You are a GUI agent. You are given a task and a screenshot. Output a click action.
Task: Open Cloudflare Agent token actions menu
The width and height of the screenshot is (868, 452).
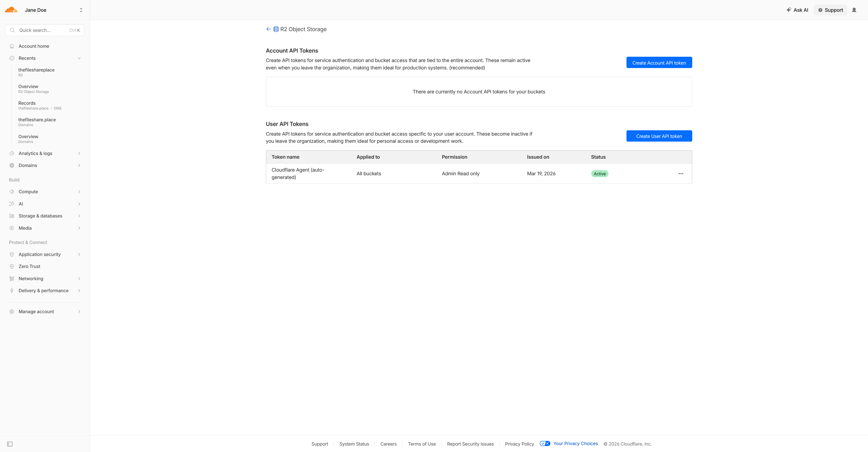coord(681,174)
